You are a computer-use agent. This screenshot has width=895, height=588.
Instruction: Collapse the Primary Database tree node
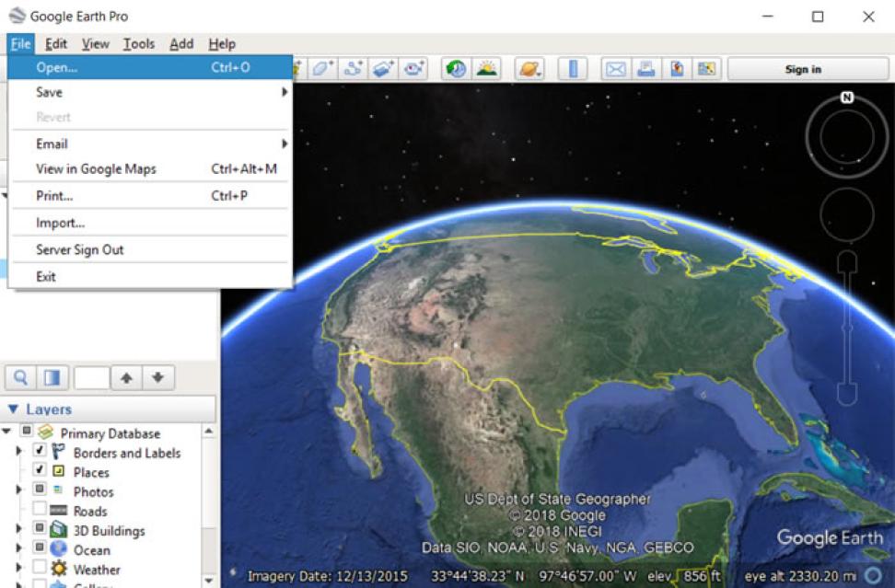pyautogui.click(x=6, y=432)
